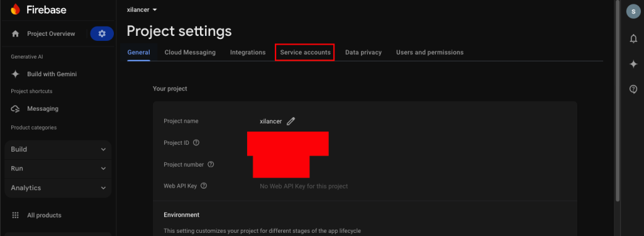This screenshot has height=236, width=644.
Task: Open the project settings gear icon
Action: tap(102, 34)
